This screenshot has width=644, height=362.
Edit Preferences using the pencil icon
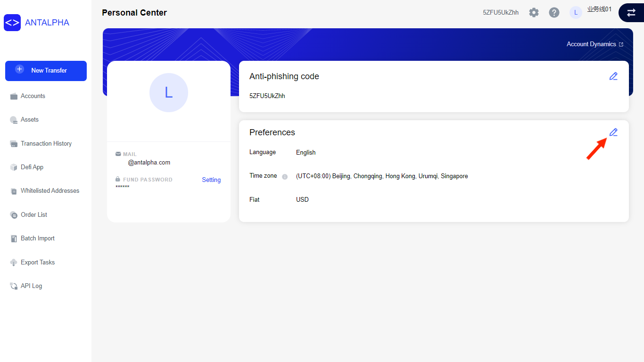[x=613, y=132]
